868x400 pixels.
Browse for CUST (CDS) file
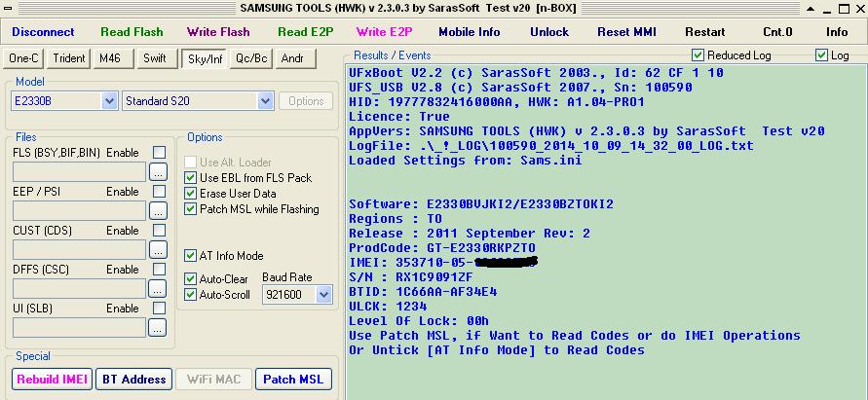click(x=158, y=249)
